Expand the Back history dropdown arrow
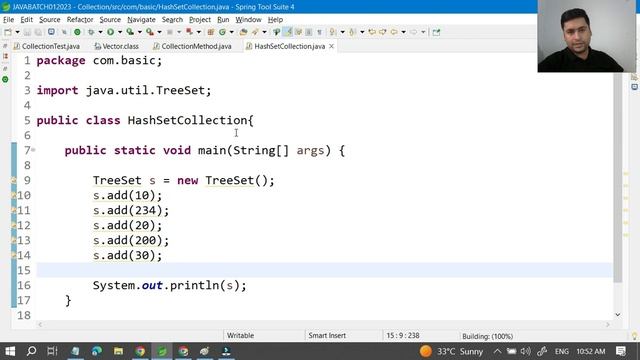 (x=403, y=32)
